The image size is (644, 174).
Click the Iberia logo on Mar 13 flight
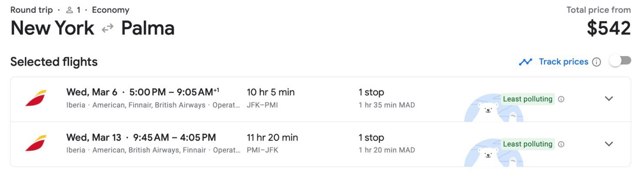(36, 144)
